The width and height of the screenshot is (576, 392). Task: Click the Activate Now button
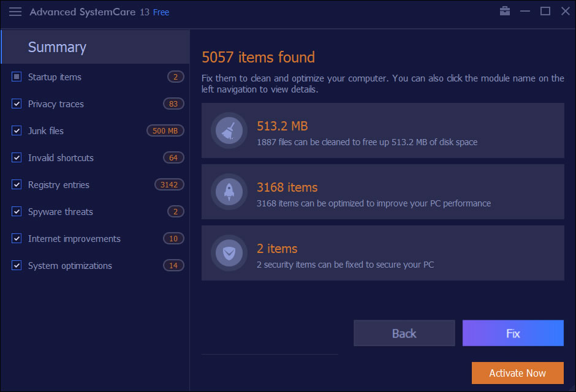click(518, 373)
